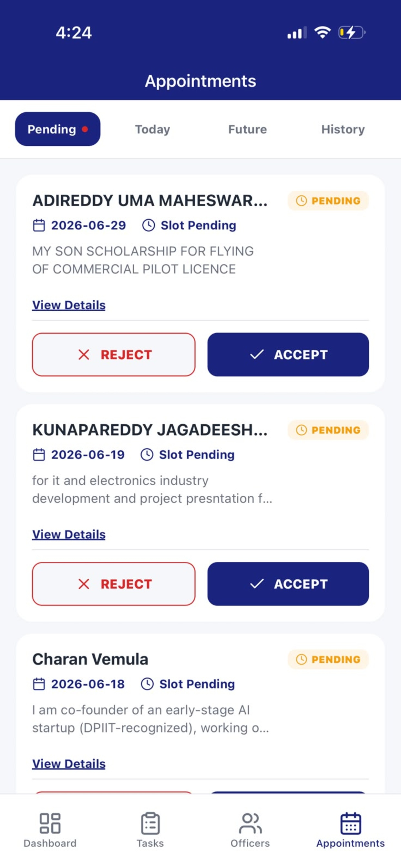The height and width of the screenshot is (868, 401).
Task: Tap the Wi-Fi status icon
Action: coord(323,33)
